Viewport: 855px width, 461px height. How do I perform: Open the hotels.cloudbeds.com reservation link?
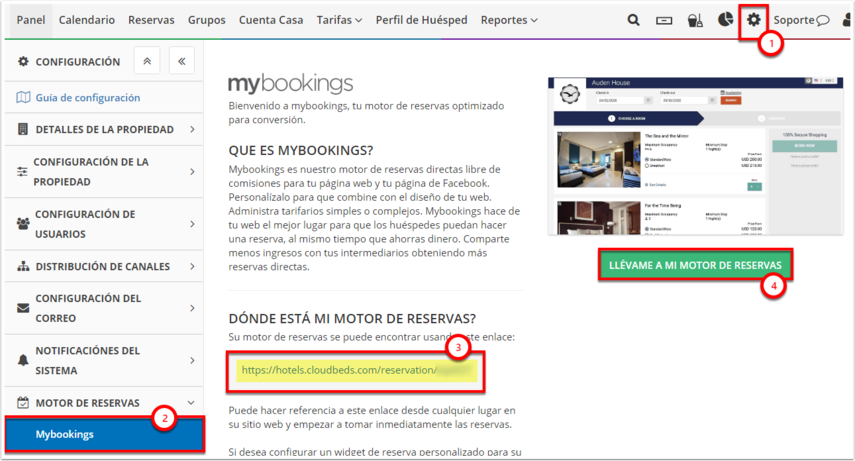click(357, 370)
